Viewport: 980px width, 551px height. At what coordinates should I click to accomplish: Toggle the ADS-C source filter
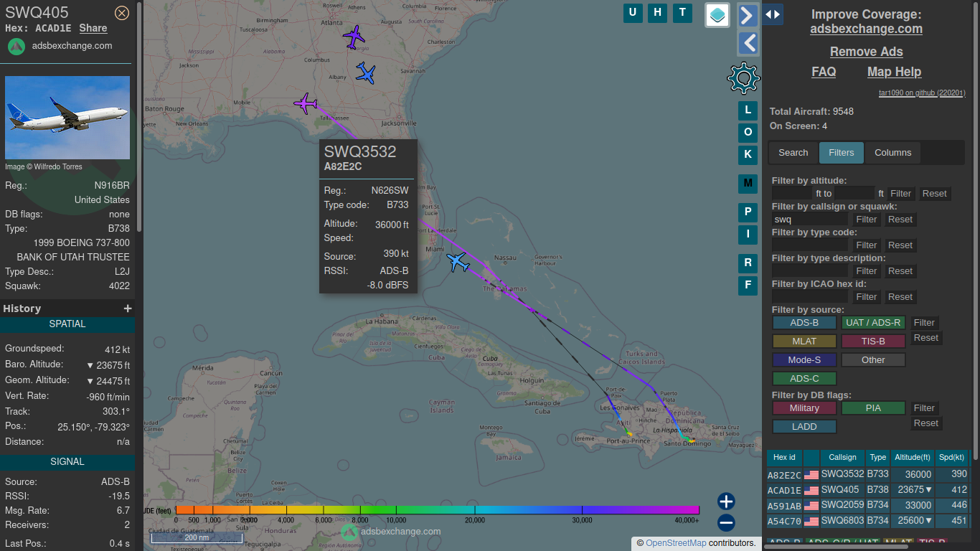pos(804,379)
